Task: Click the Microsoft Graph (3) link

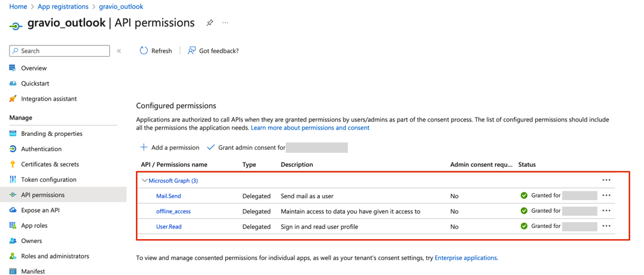Action: point(174,181)
